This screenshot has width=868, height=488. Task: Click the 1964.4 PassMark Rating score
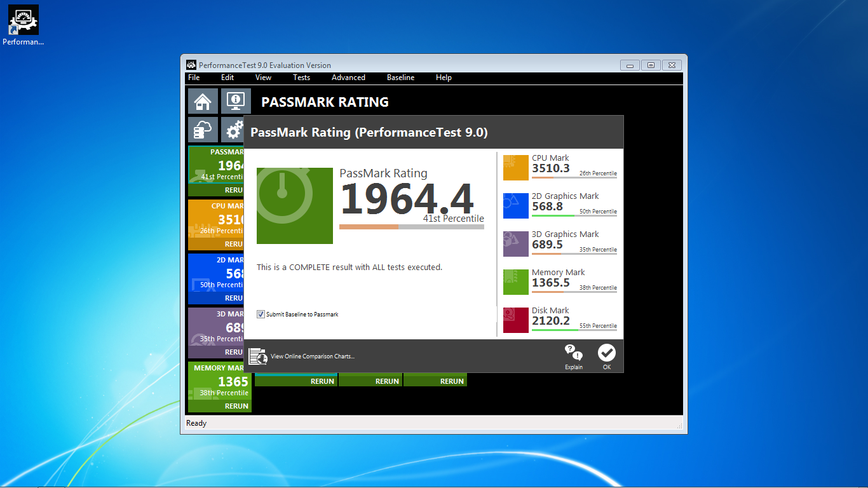click(407, 200)
